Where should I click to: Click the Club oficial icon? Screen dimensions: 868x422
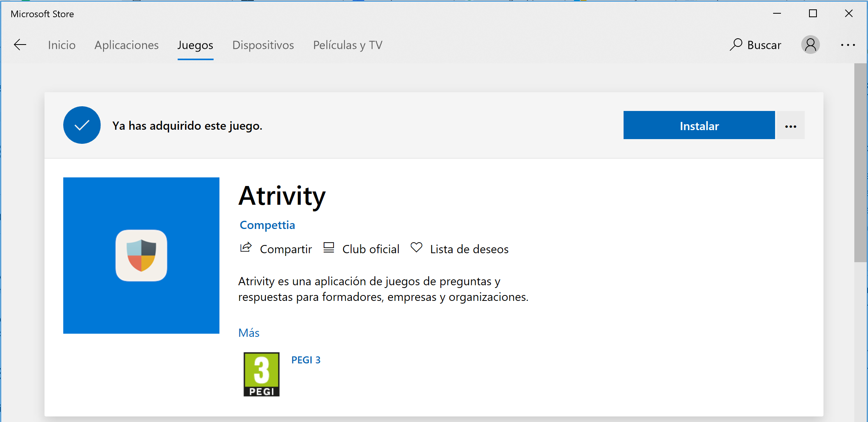click(329, 248)
